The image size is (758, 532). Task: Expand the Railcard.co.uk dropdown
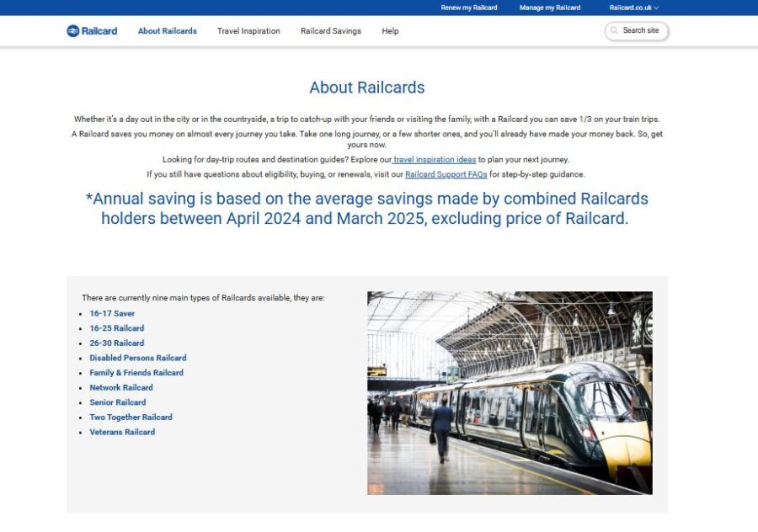tap(633, 8)
